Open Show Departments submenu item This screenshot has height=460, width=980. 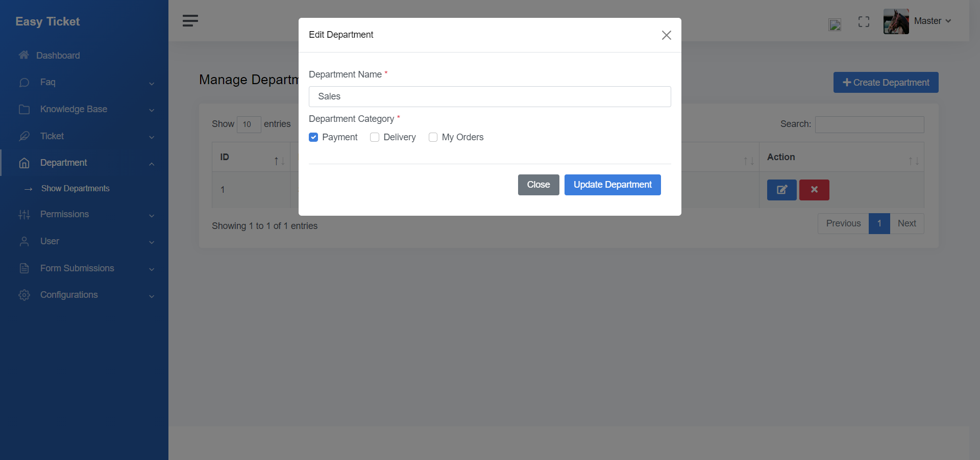75,189
